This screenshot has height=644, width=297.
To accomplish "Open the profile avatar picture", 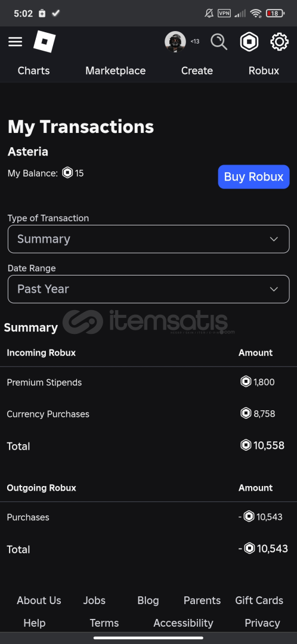I will [175, 42].
